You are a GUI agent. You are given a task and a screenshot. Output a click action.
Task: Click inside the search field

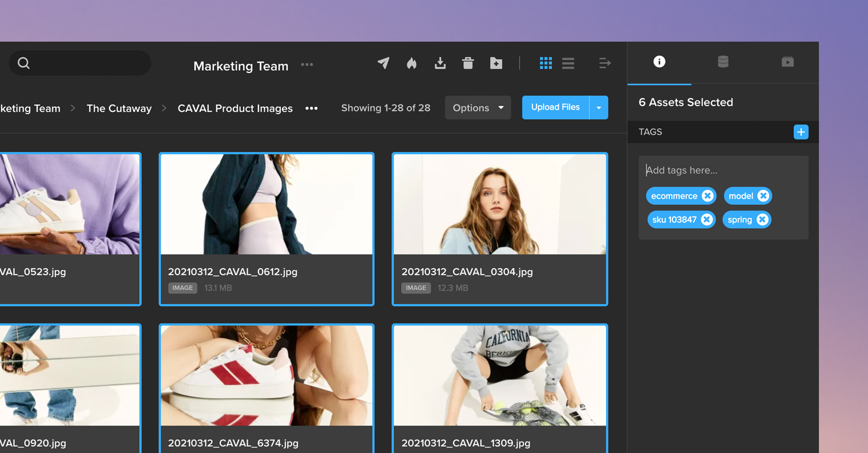80,63
